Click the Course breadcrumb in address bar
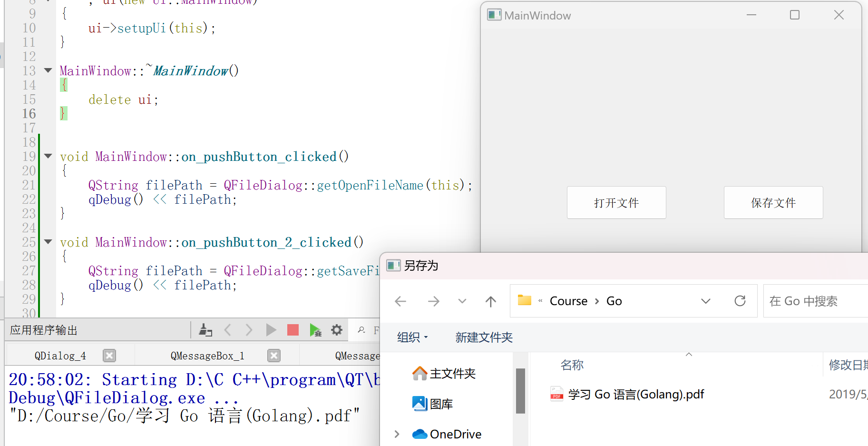The height and width of the screenshot is (446, 868). 568,301
